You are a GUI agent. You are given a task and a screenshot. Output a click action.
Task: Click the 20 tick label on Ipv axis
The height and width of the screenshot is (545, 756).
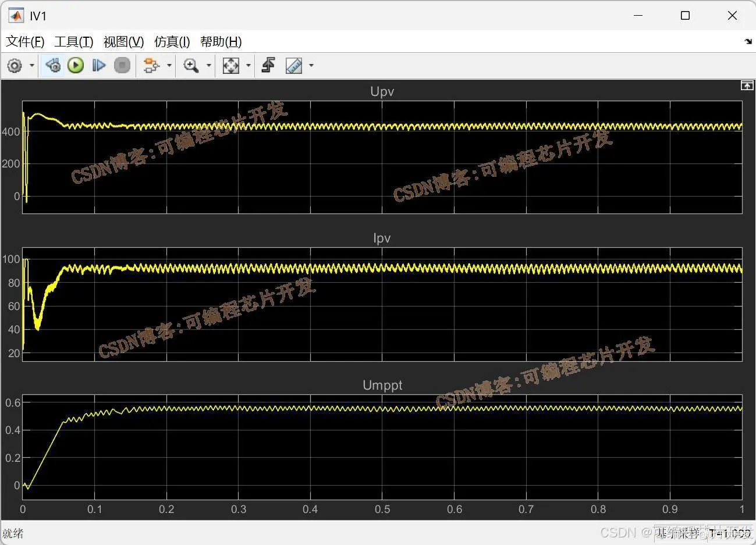click(14, 353)
